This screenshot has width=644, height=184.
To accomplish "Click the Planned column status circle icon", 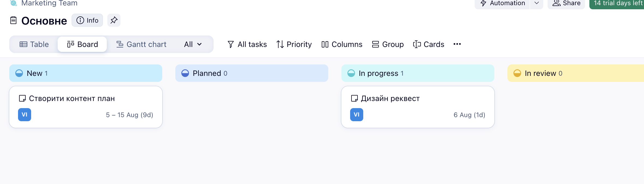I will coord(185,73).
